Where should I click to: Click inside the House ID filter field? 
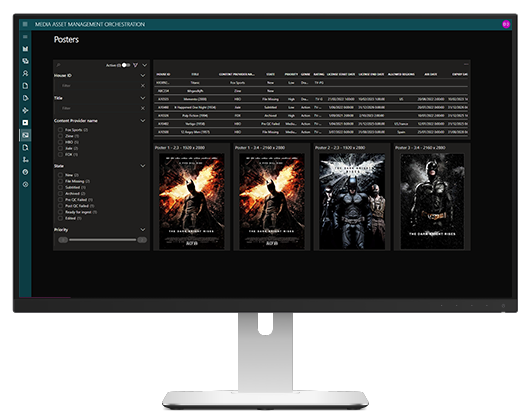pos(98,86)
